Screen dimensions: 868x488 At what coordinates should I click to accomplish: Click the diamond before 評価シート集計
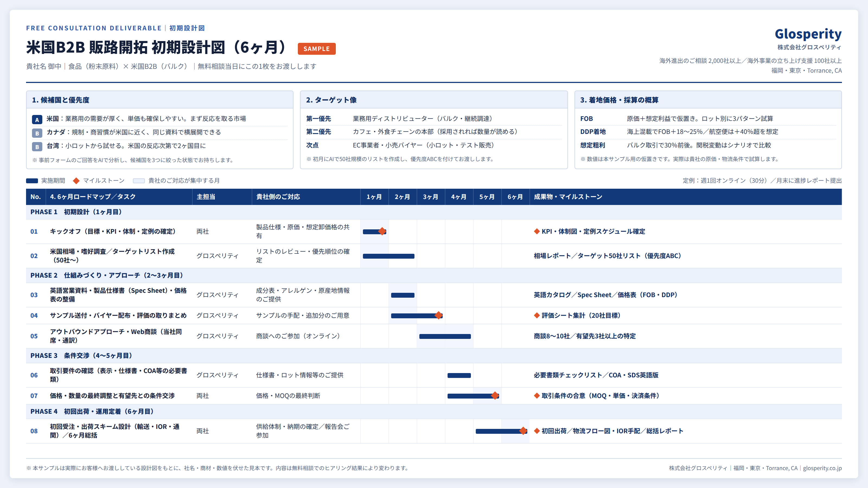coord(537,315)
